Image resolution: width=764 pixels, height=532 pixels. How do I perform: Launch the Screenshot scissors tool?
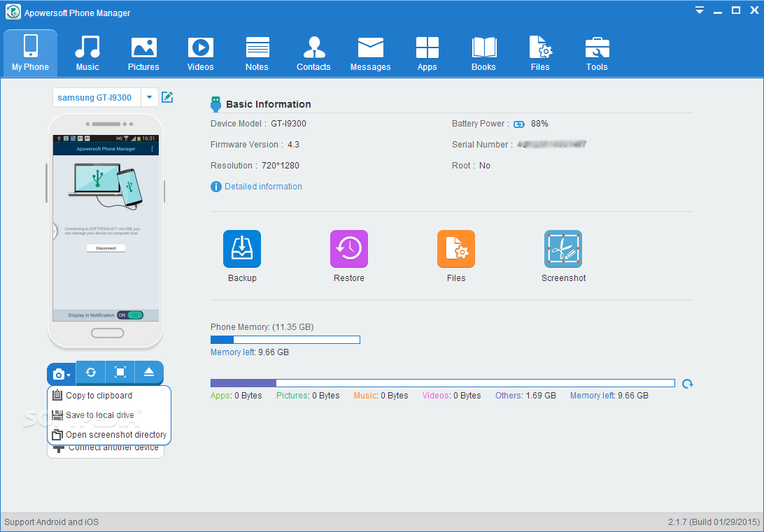[x=563, y=249]
